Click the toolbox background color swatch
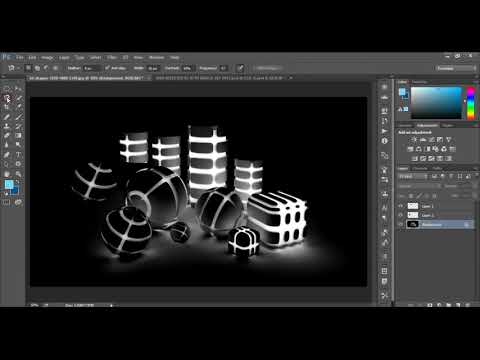 [15, 190]
